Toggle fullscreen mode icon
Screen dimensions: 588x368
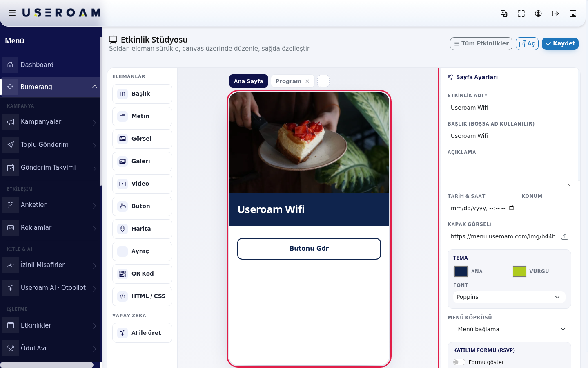click(x=521, y=13)
